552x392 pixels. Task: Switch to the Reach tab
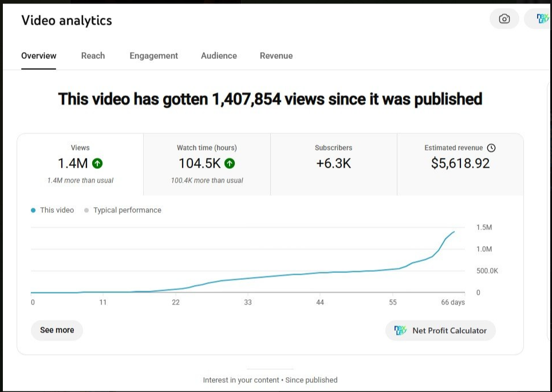[93, 56]
